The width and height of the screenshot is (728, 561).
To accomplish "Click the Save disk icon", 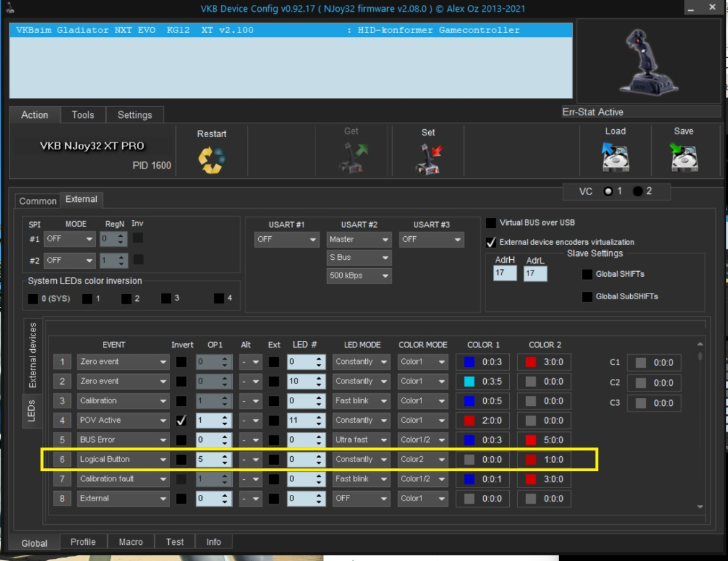I will 684,158.
